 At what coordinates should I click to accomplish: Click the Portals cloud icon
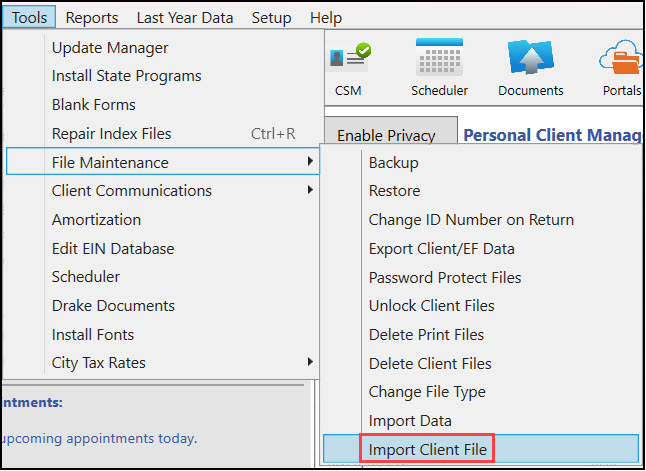(x=622, y=63)
